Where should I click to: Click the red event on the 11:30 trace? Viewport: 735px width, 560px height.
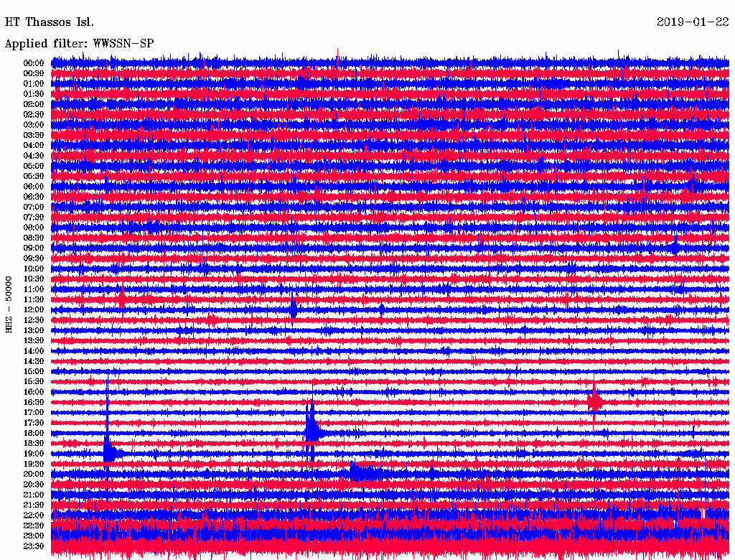[x=122, y=298]
